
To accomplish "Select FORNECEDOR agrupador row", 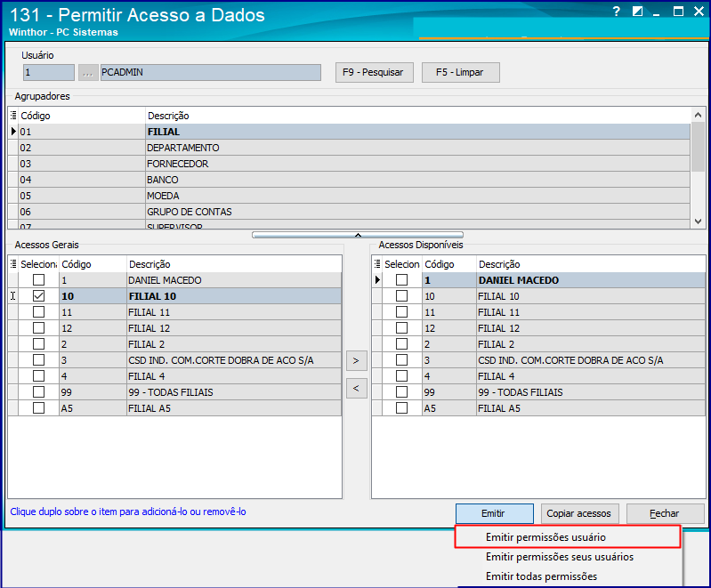I will pos(349,164).
